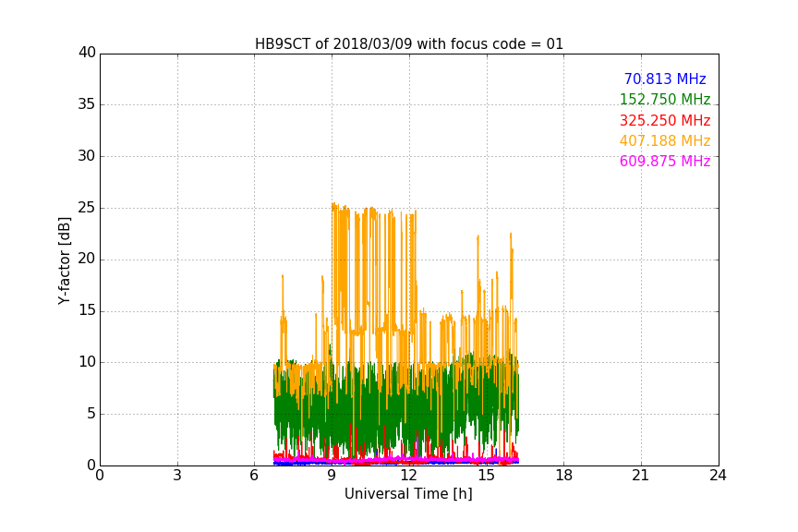Viewport: 798px width, 532px height.
Task: Click the y-axis tick label 10
Action: click(87, 362)
